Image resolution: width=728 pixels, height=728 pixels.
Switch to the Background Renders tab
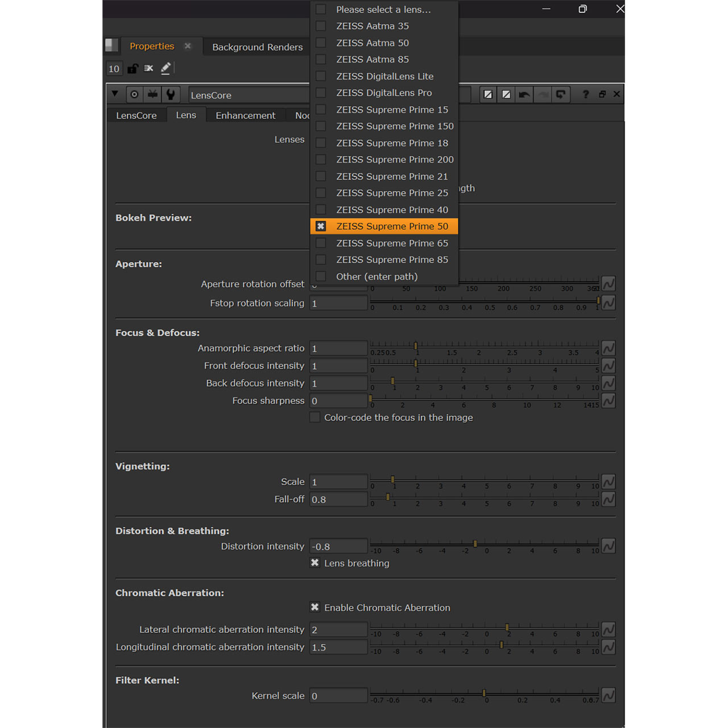[x=258, y=47]
